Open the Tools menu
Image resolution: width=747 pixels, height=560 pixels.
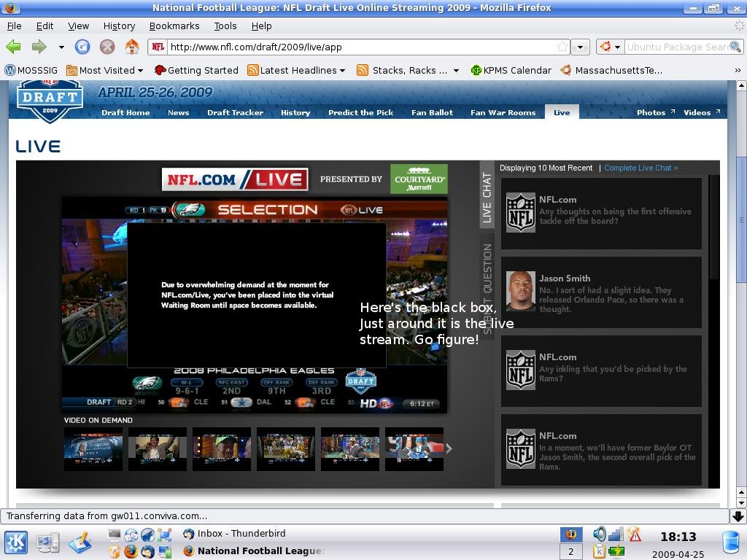[x=225, y=26]
